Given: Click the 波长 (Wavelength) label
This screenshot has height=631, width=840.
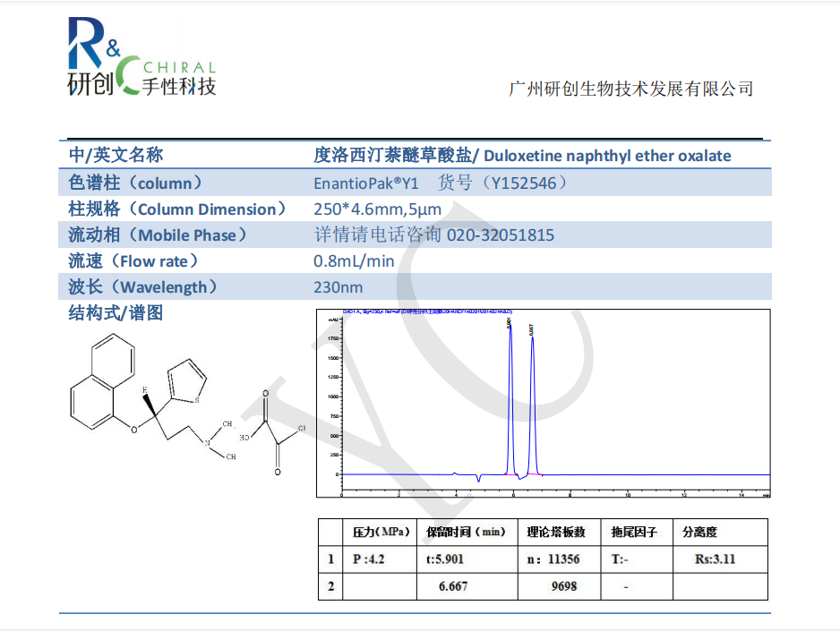Looking at the screenshot, I should [x=143, y=287].
